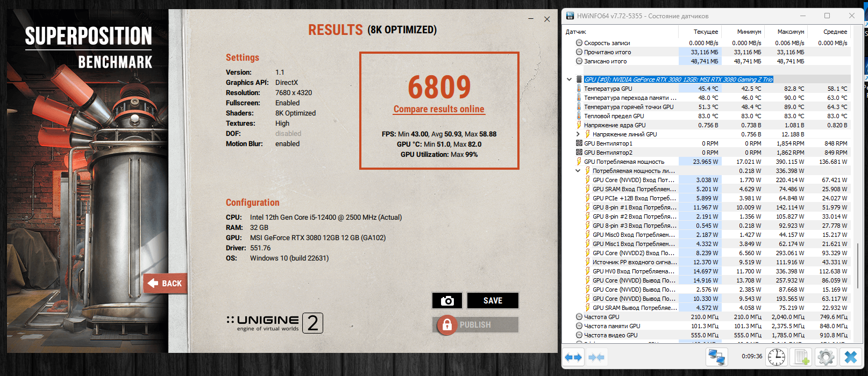
Task: Click the UNIGINE 2 logo
Action: (x=275, y=323)
